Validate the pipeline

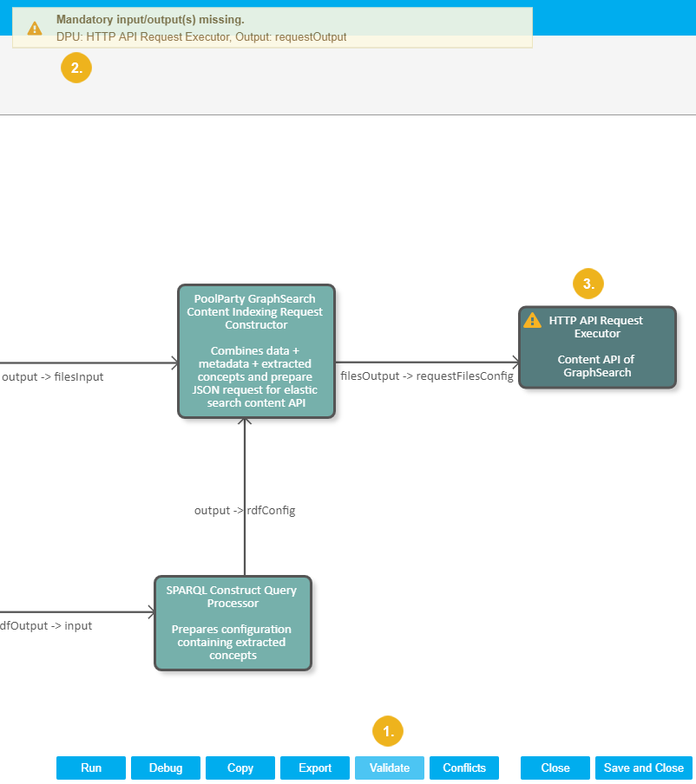tap(389, 768)
